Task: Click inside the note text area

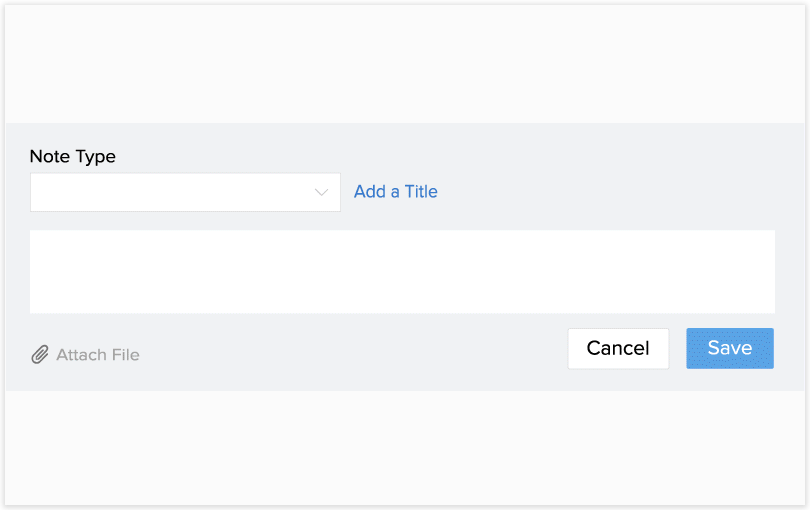Action: (402, 272)
